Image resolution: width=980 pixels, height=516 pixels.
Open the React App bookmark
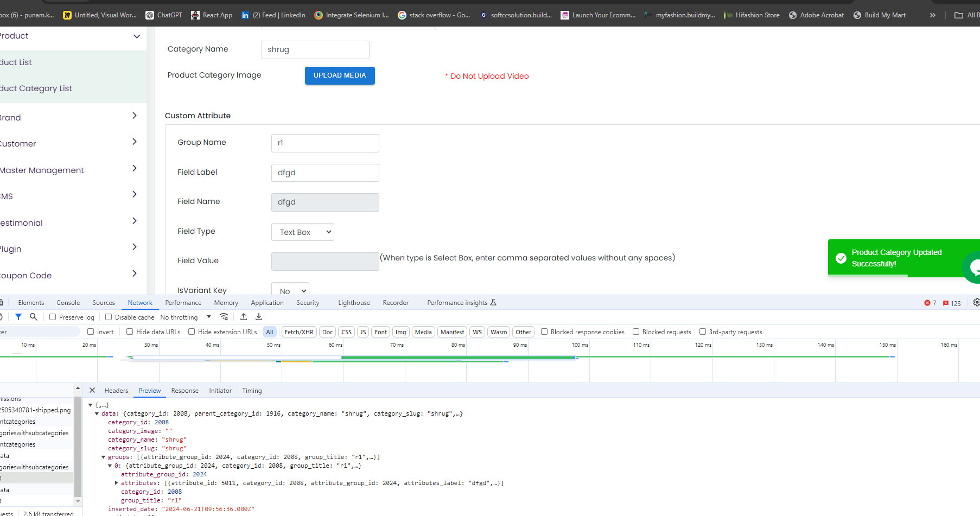point(212,15)
